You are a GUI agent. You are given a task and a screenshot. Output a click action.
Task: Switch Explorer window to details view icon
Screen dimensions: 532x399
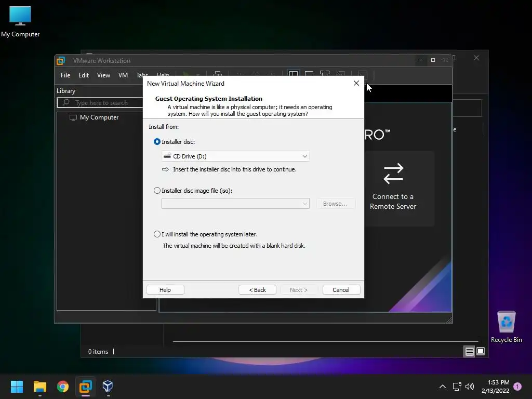point(469,352)
